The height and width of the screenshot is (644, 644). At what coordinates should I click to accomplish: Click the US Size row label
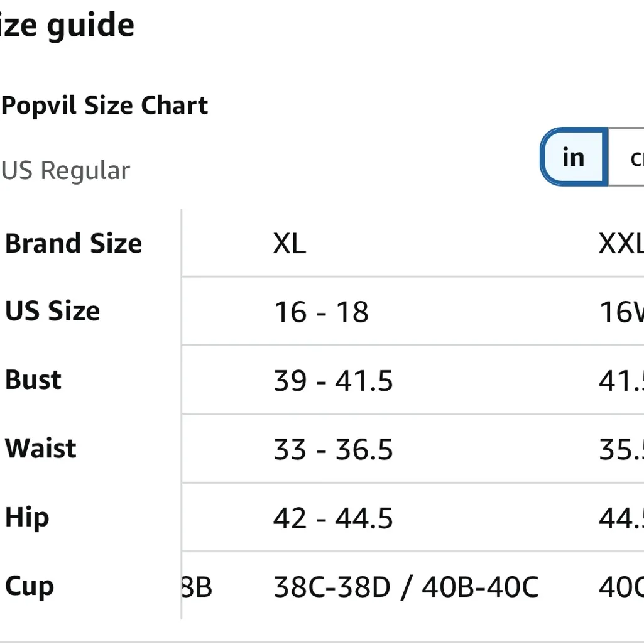point(52,312)
